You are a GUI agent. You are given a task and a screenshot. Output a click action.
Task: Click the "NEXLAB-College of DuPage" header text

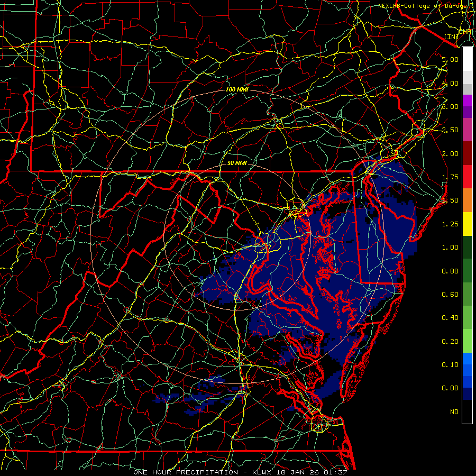pyautogui.click(x=423, y=6)
